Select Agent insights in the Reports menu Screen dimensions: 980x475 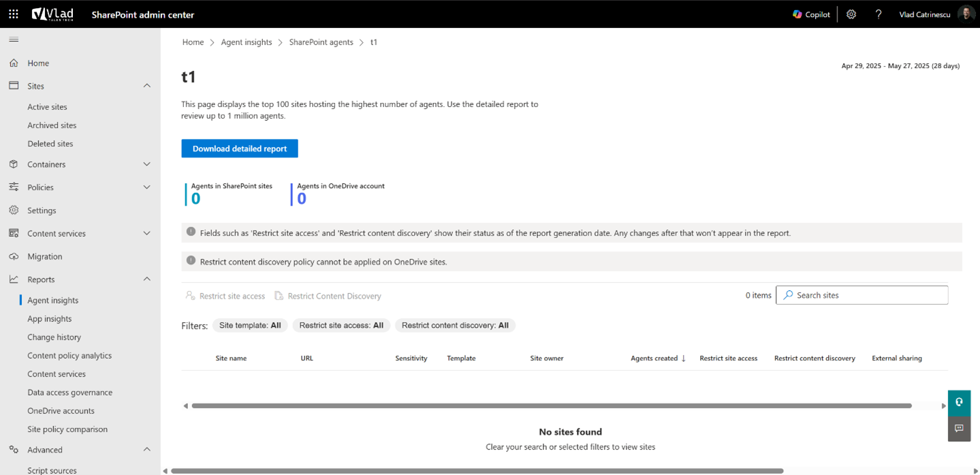(52, 300)
